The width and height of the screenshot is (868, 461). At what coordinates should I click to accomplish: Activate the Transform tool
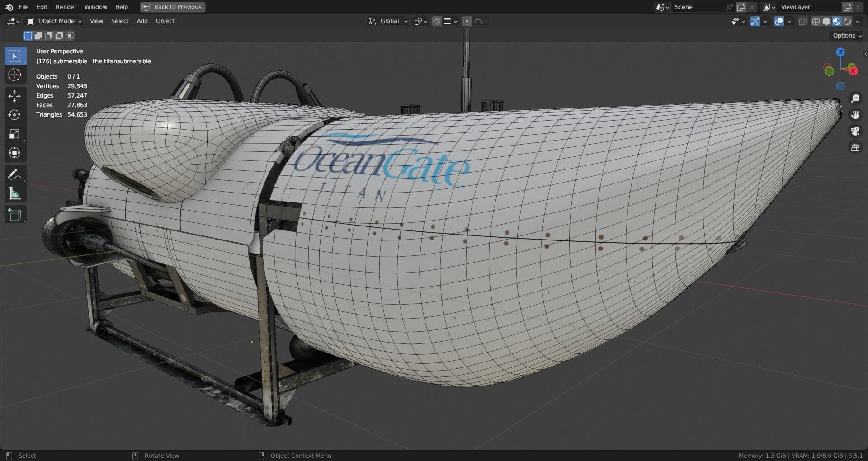tap(15, 153)
